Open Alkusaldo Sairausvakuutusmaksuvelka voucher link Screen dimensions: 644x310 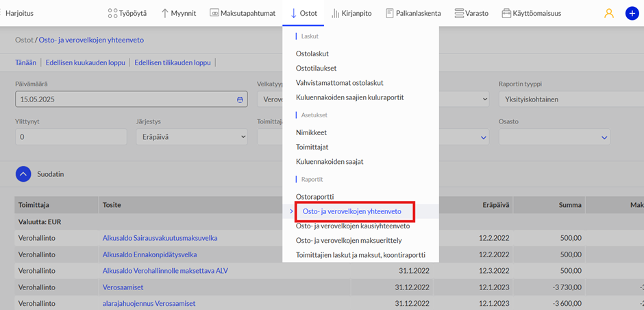coord(160,238)
